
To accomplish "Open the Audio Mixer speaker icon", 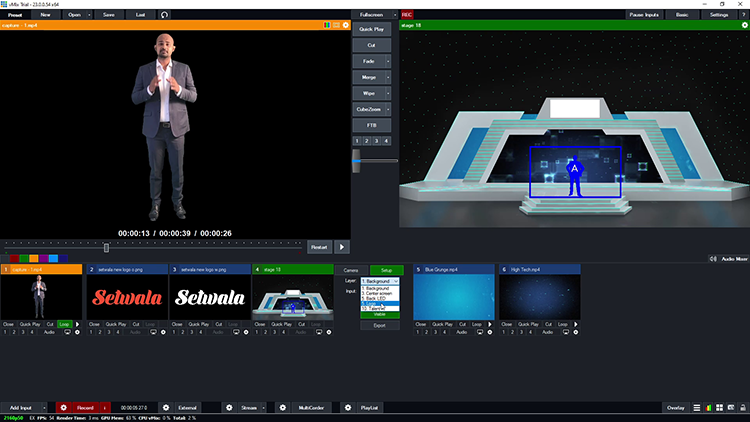I will click(x=711, y=259).
